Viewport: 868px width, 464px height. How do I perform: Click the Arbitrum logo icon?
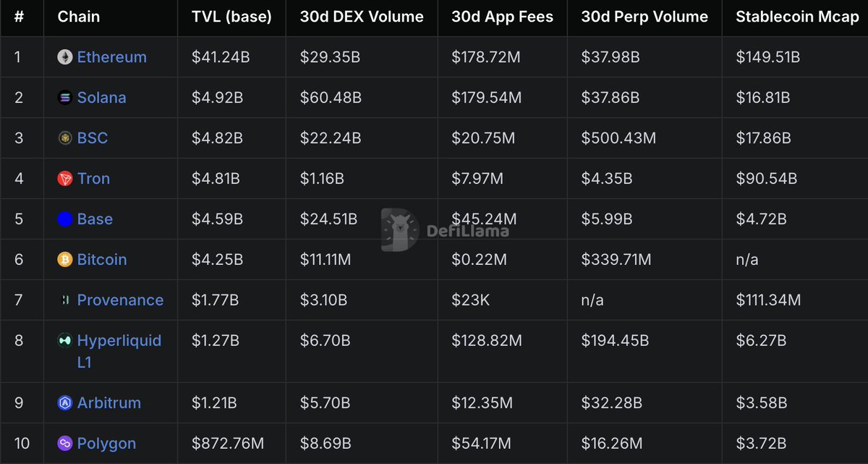(65, 403)
